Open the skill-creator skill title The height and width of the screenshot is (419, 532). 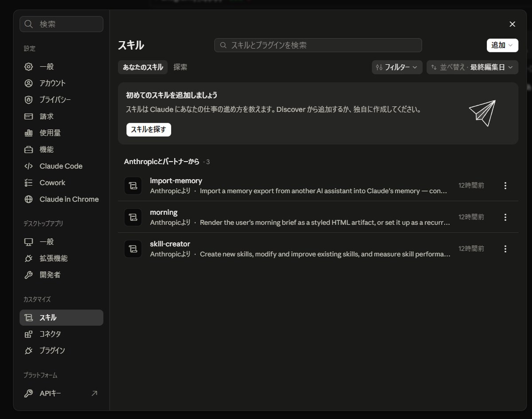click(x=170, y=244)
